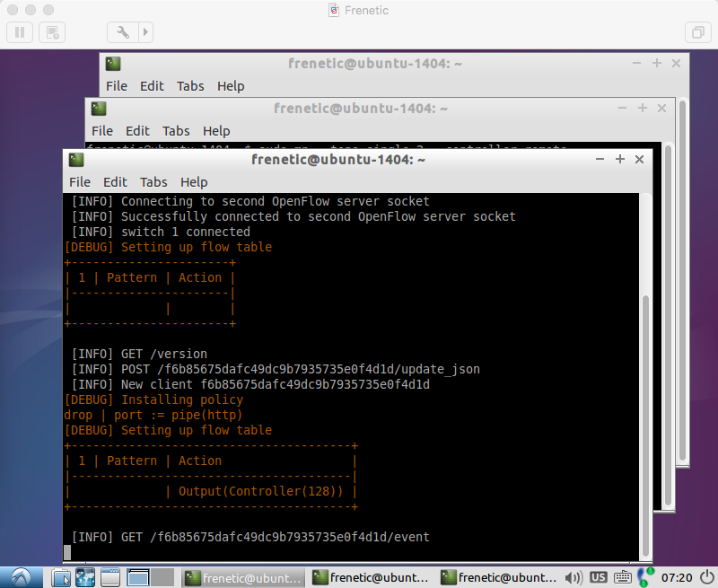Take a VM snapshot

[x=52, y=32]
